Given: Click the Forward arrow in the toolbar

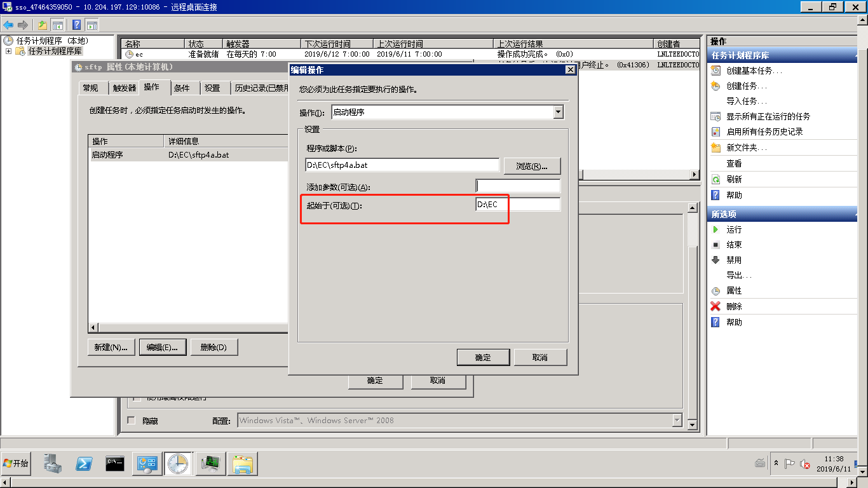Looking at the screenshot, I should 23,25.
